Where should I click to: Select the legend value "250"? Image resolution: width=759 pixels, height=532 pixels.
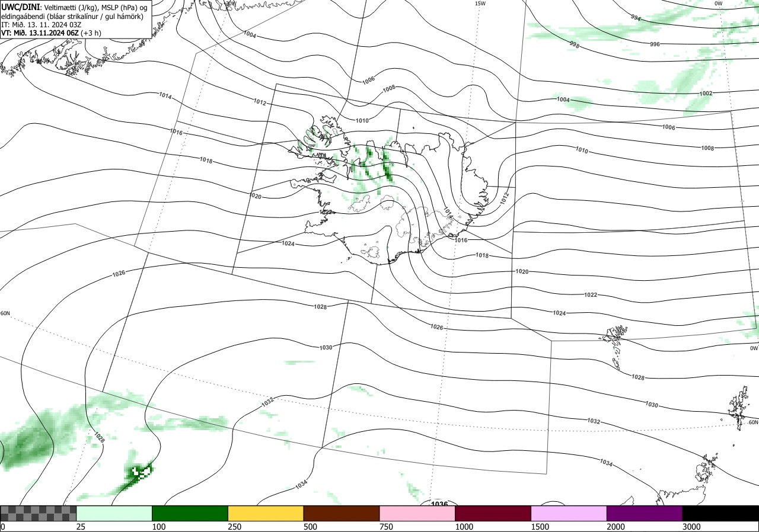pyautogui.click(x=235, y=527)
